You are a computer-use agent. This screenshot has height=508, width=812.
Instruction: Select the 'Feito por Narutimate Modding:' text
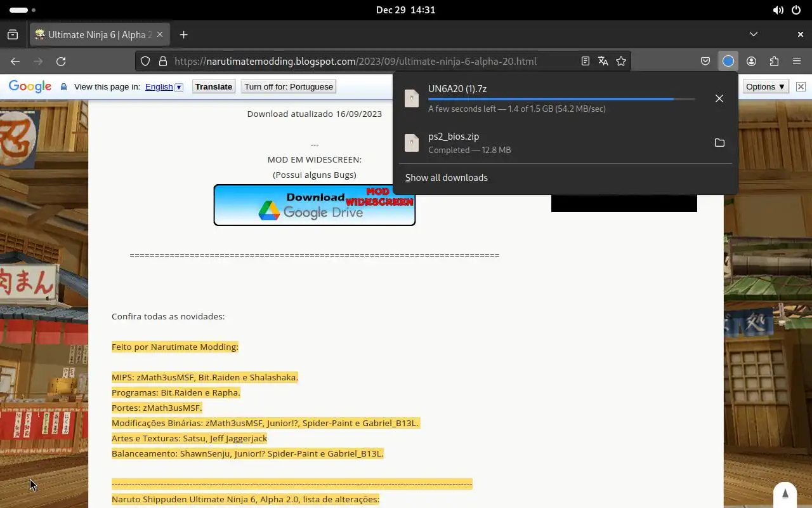[175, 347]
